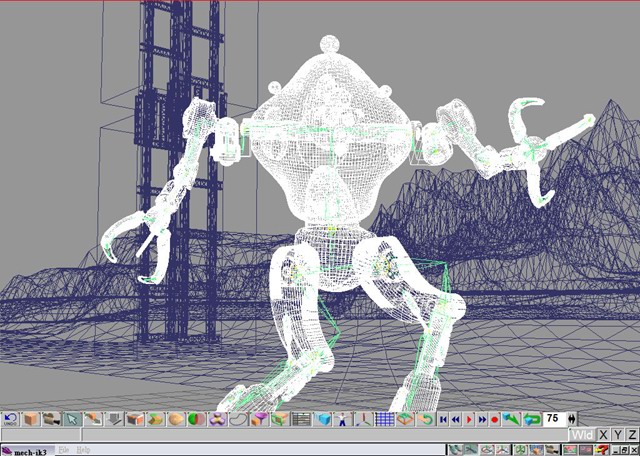Click the red-green sphere icon
Screen dimensions: 640x456
click(x=196, y=420)
